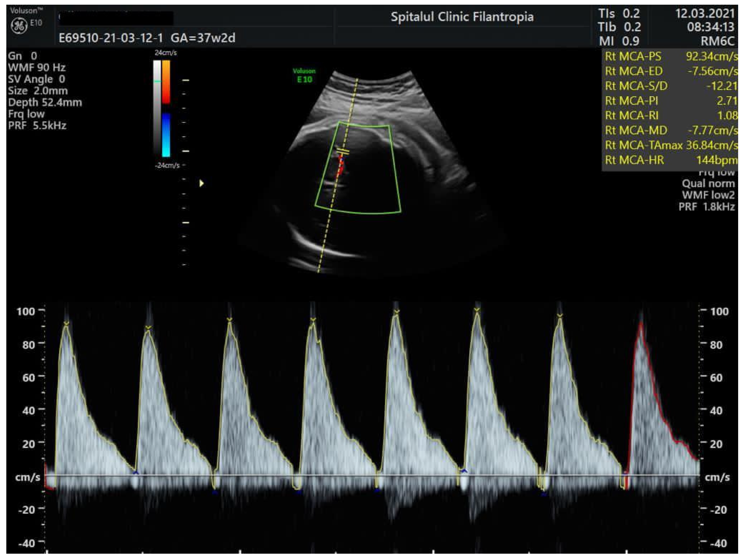Click the grayscale map bar
The image size is (744, 560).
pos(157,108)
